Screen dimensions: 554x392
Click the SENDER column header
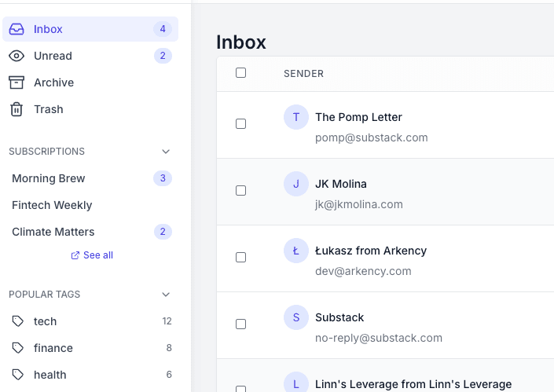(x=303, y=74)
